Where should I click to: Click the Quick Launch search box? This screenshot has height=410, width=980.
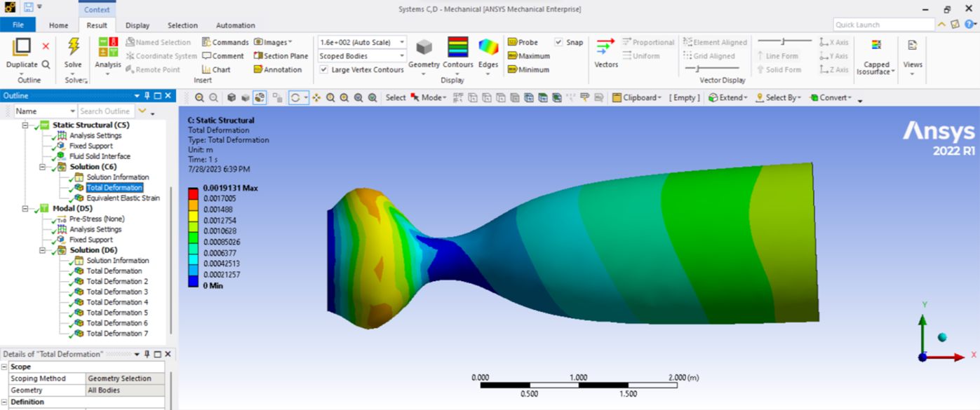pos(884,25)
